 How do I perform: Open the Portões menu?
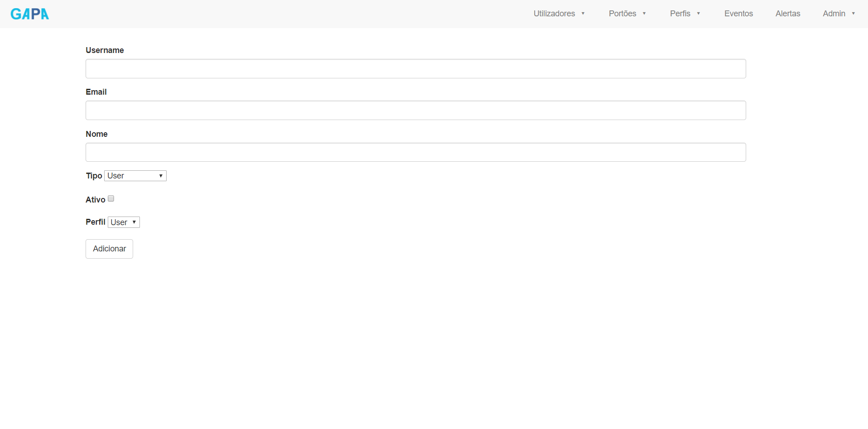pos(627,14)
